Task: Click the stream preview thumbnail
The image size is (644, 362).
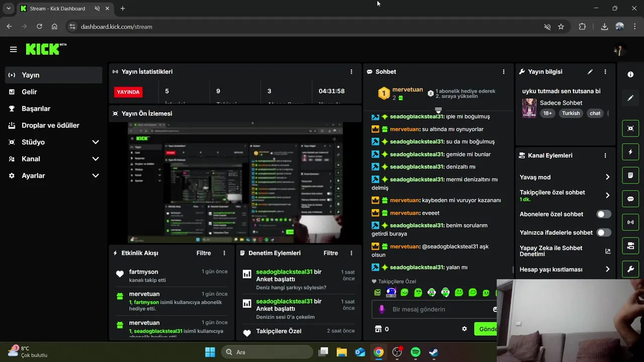Action: [235, 183]
